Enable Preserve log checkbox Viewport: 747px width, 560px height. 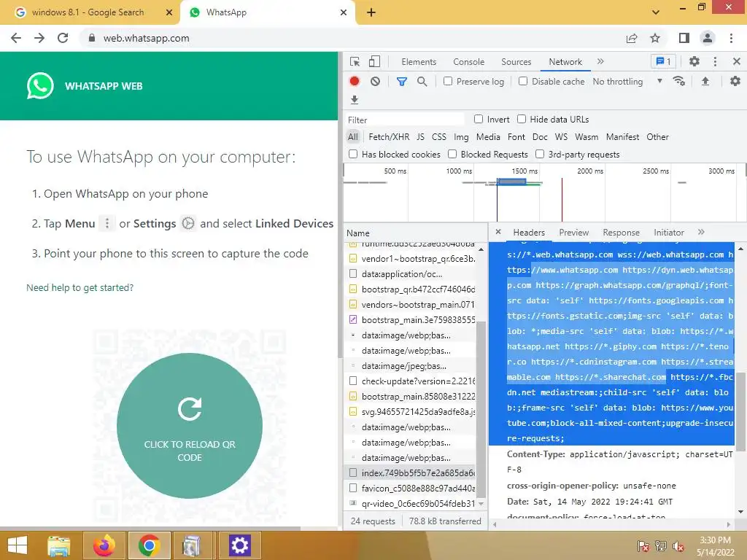448,81
